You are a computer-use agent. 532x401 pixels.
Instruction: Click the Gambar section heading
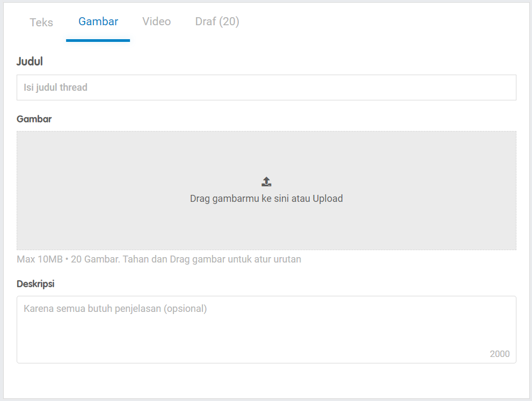(x=34, y=119)
